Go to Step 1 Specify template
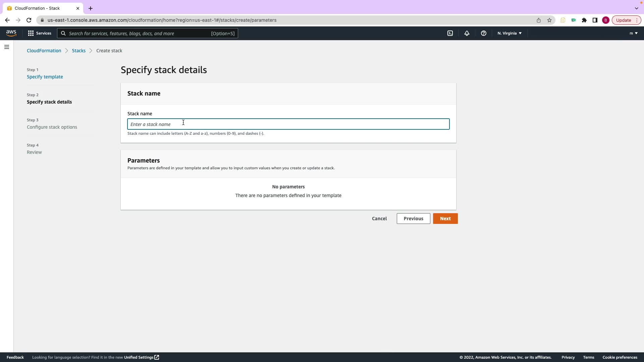 pyautogui.click(x=45, y=77)
